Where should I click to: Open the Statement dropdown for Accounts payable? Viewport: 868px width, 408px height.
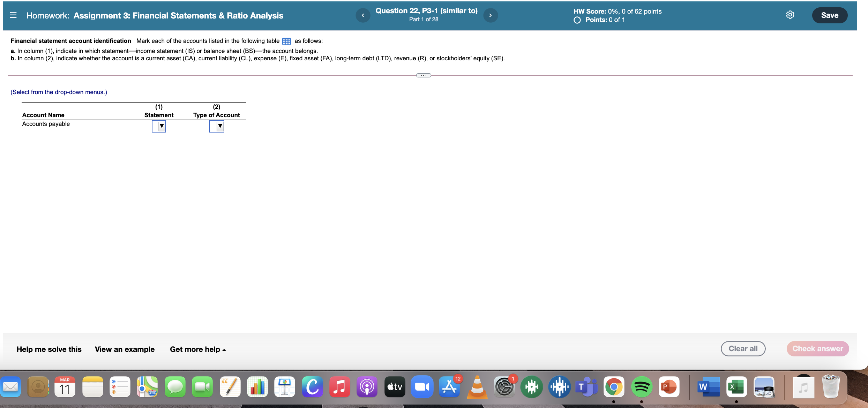click(x=159, y=126)
